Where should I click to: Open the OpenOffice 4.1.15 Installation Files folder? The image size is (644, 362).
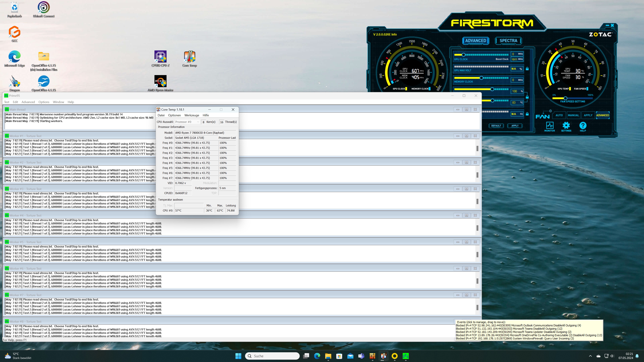(x=43, y=61)
